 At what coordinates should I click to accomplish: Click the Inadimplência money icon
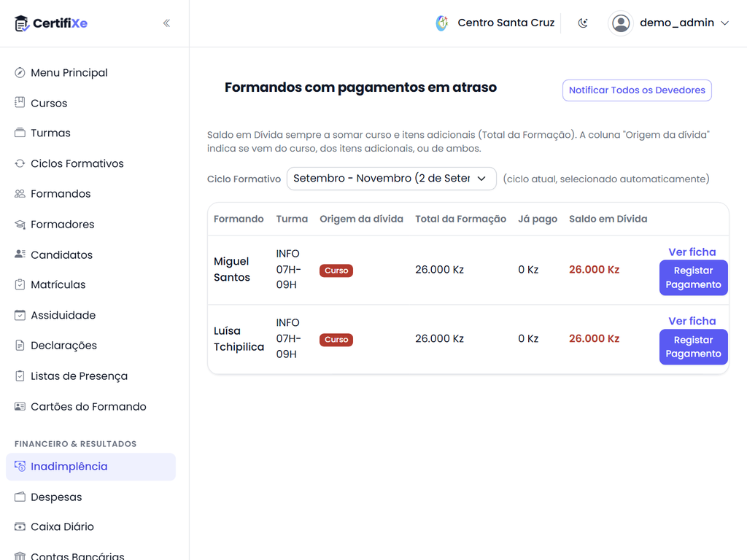20,466
